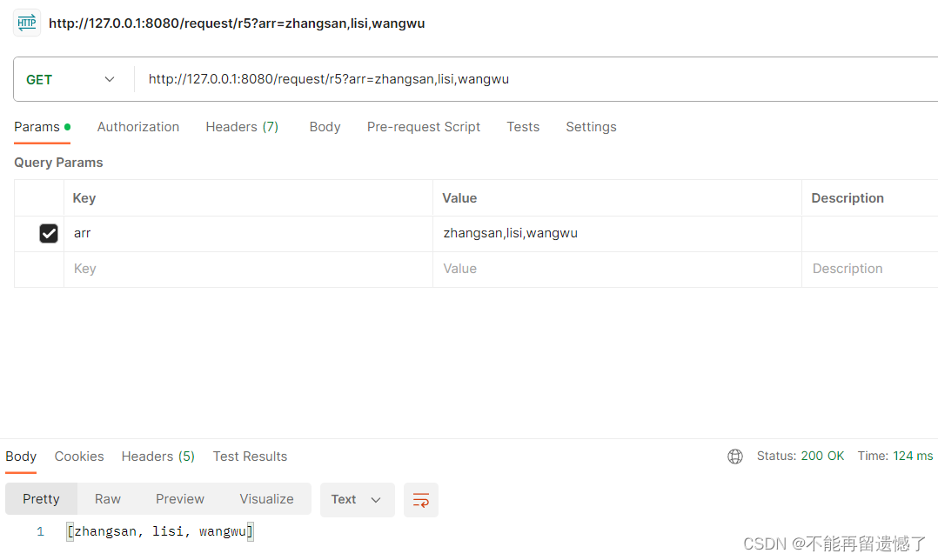Open the request Headers (7) tab
938x560 pixels.
242,127
